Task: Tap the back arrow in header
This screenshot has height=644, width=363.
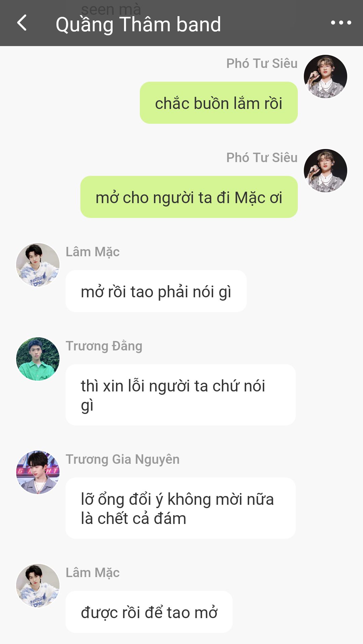Action: click(22, 23)
